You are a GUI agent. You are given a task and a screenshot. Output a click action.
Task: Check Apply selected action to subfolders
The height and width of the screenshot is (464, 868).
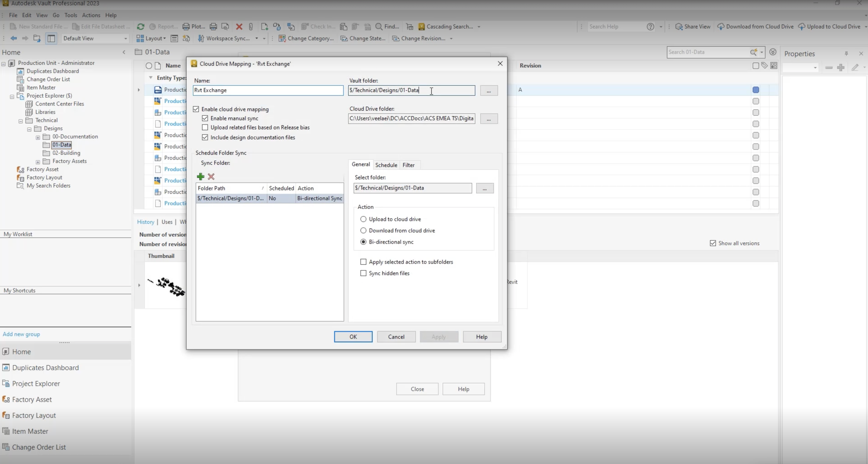[363, 262]
